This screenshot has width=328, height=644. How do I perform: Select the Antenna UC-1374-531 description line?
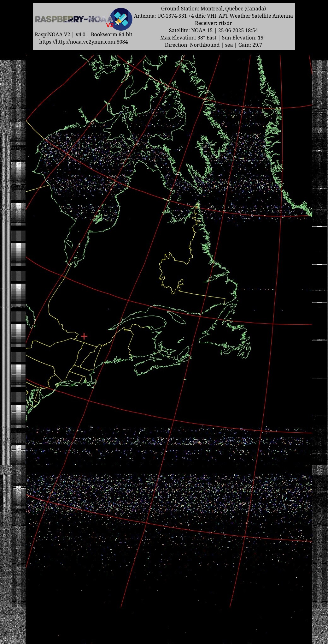point(214,16)
